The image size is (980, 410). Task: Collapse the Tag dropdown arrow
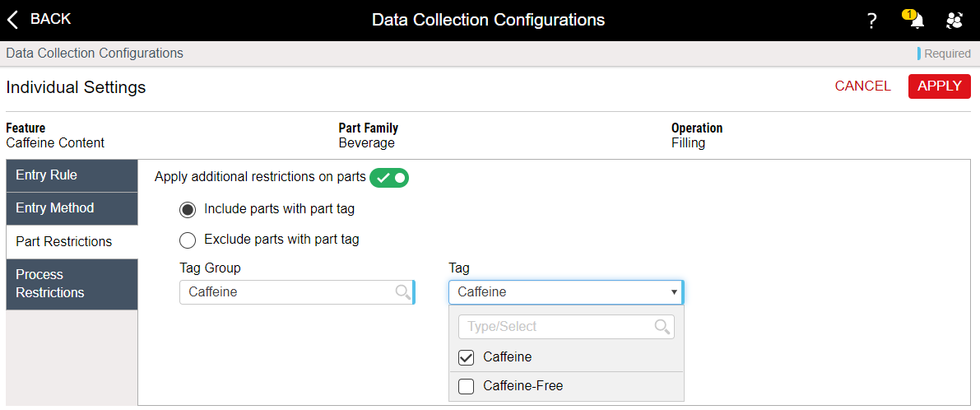click(674, 292)
